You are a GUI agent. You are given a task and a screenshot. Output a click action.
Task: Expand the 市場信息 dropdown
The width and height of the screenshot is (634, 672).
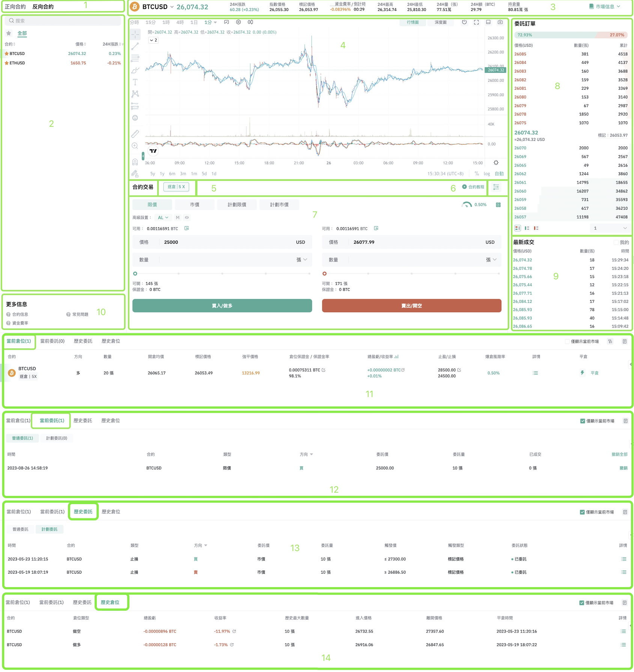[x=604, y=6]
